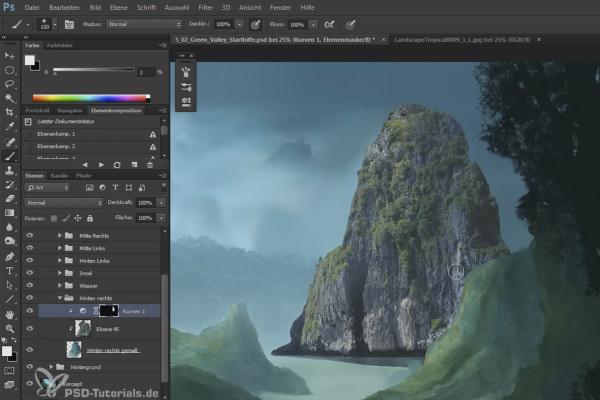This screenshot has width=600, height=400.
Task: Click the Kurven 1 layer mask thumbnail
Action: [109, 310]
